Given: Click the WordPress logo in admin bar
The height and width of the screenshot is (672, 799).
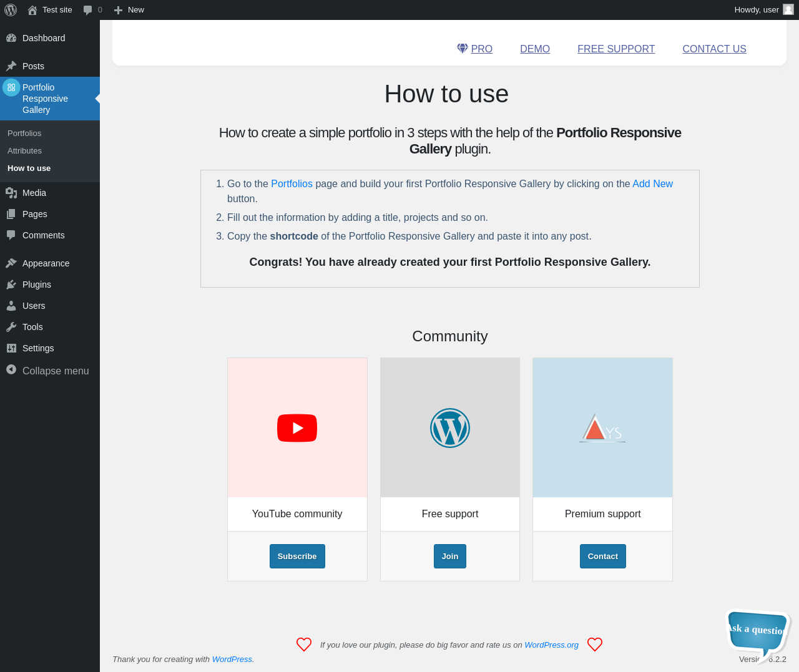Looking at the screenshot, I should click(11, 10).
